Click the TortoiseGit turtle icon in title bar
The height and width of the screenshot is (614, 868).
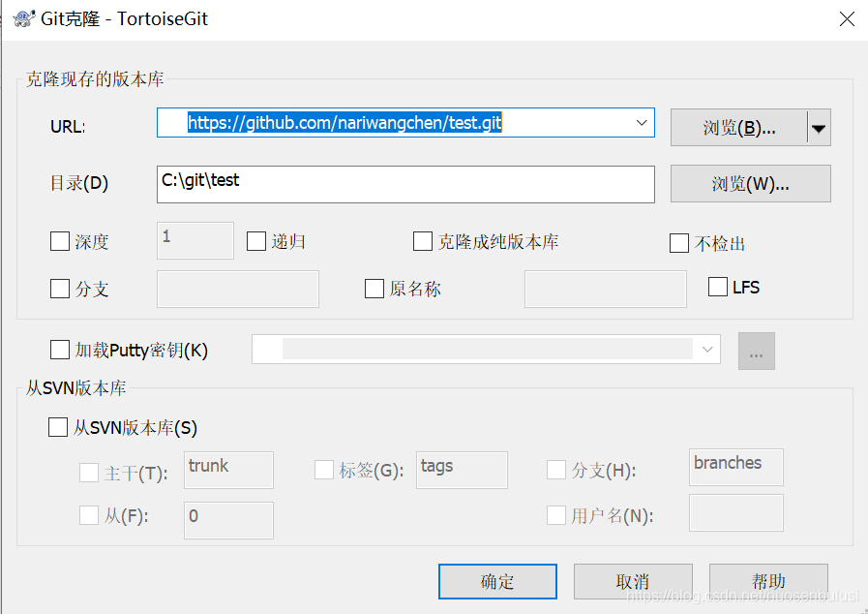pyautogui.click(x=24, y=19)
